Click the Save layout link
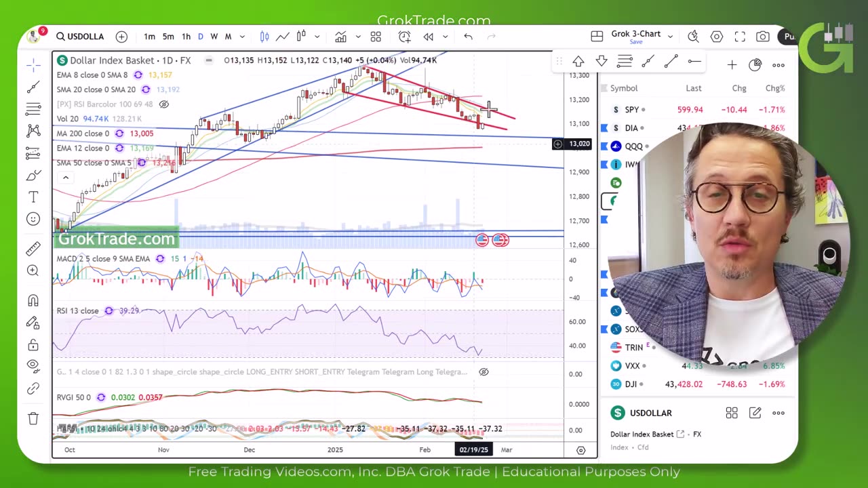This screenshot has height=488, width=868. (636, 42)
